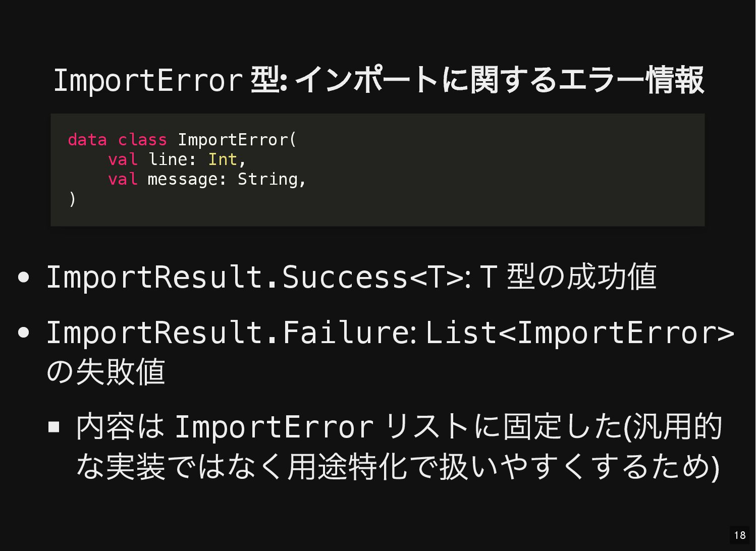Click the "class" keyword in code block
This screenshot has width=756, height=551.
[x=142, y=140]
